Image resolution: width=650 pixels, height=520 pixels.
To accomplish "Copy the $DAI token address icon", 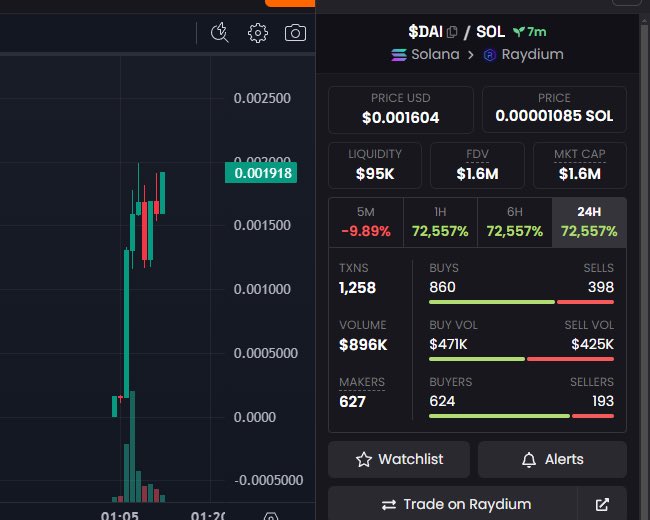I will pos(452,32).
